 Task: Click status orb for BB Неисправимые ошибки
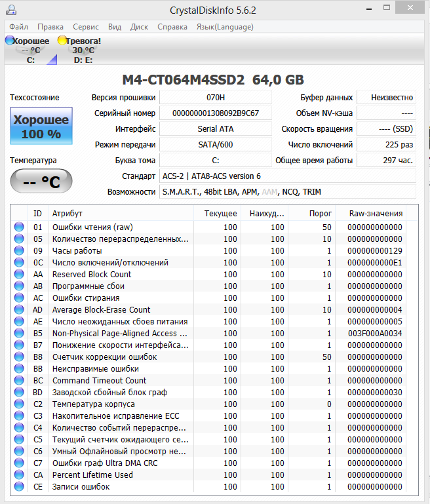(x=19, y=368)
